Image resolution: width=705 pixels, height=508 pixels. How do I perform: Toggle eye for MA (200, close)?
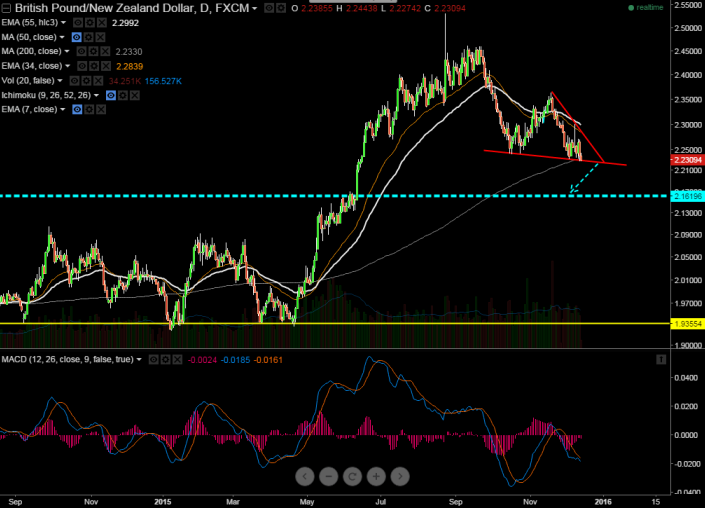[81, 52]
